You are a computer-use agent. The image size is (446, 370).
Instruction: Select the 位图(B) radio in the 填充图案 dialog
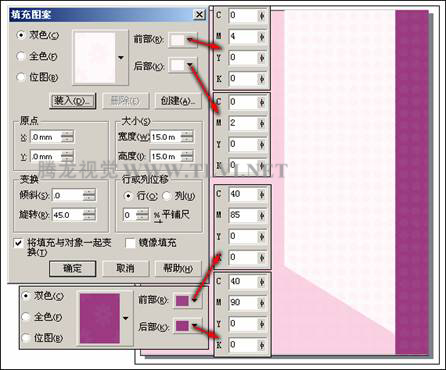(21, 78)
